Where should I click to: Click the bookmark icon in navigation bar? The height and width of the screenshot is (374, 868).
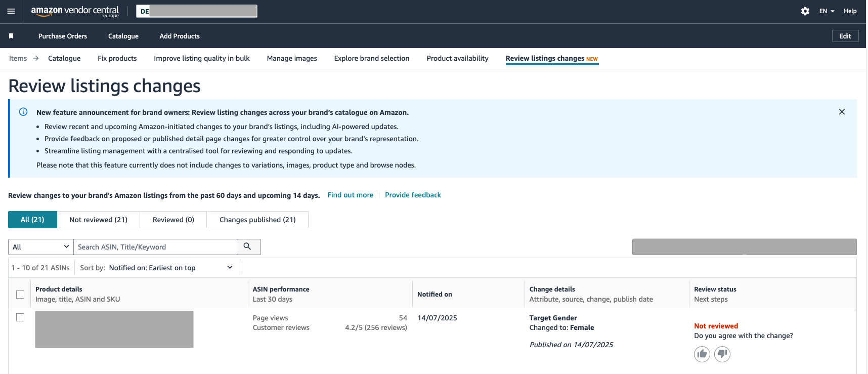[x=11, y=36]
